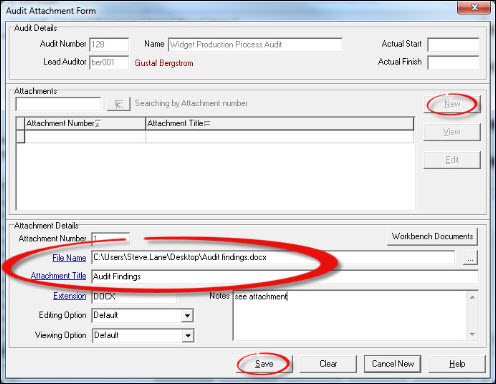Sort by Attachment Title column header
496x384 pixels.
[x=280, y=124]
